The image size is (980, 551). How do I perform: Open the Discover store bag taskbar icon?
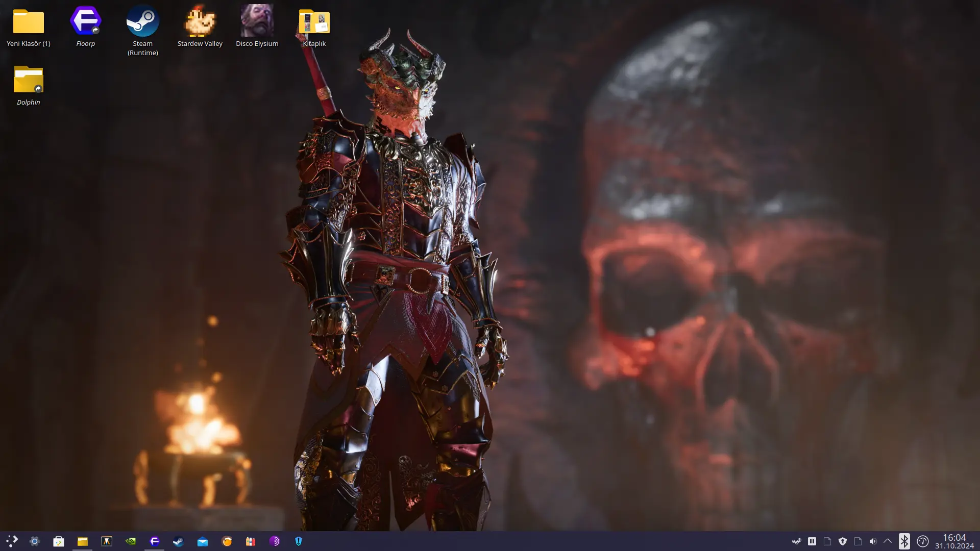[59, 541]
